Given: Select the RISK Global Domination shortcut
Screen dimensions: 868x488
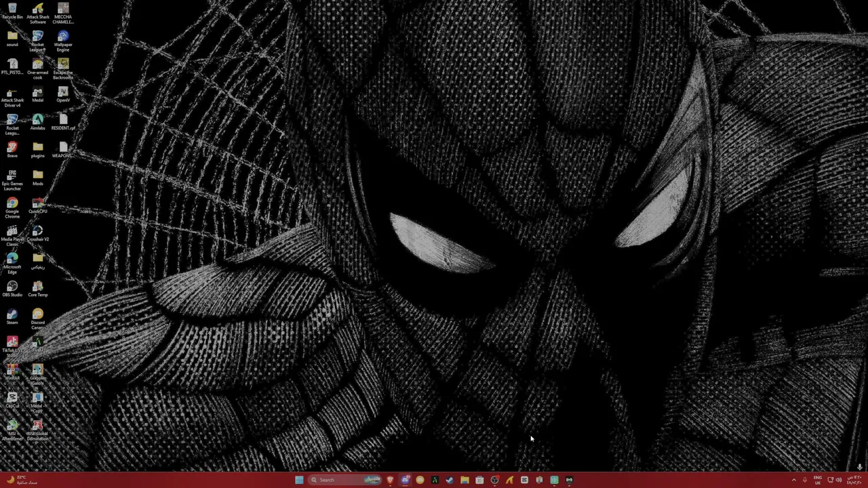Looking at the screenshot, I should pyautogui.click(x=38, y=430).
